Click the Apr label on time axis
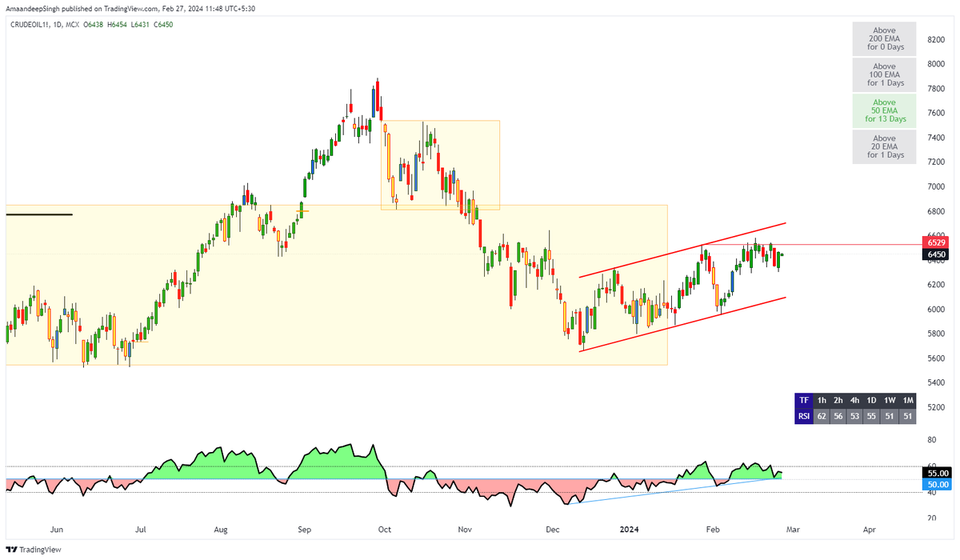 pos(870,530)
